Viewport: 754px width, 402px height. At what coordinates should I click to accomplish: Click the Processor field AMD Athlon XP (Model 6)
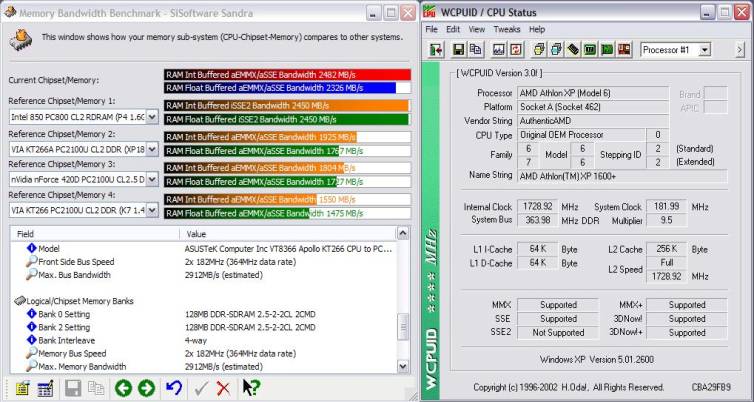593,93
